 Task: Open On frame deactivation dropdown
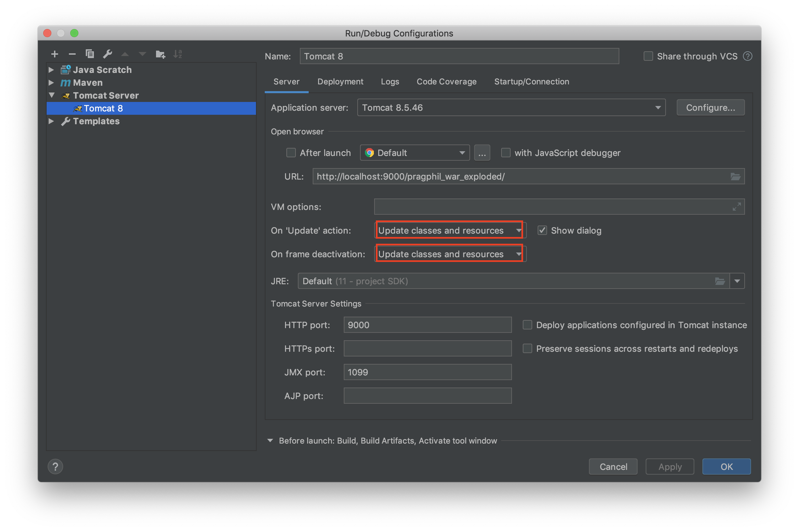450,254
